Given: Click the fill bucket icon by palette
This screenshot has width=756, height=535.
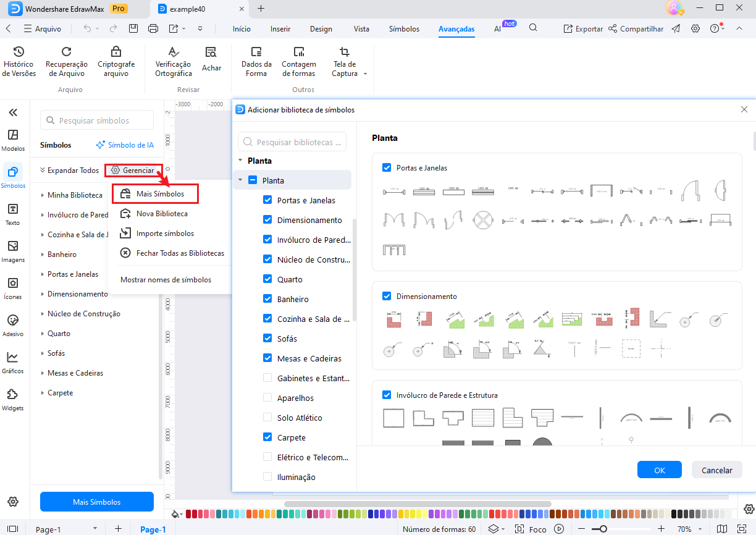Looking at the screenshot, I should click(x=176, y=513).
